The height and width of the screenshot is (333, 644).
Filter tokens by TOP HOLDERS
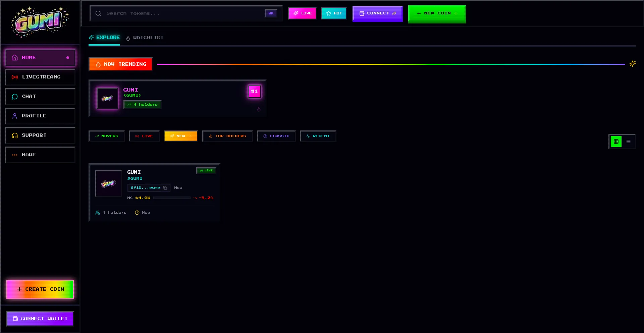(227, 136)
